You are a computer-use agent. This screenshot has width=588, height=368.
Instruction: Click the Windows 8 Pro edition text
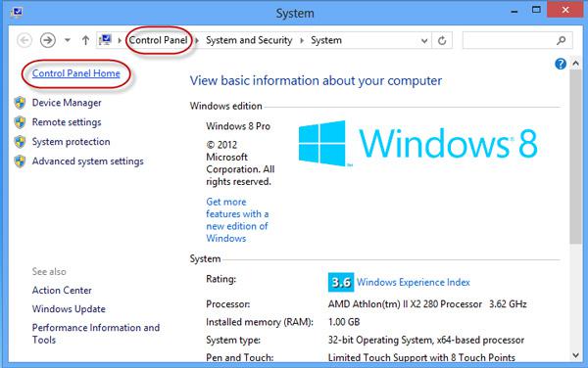[x=238, y=126]
